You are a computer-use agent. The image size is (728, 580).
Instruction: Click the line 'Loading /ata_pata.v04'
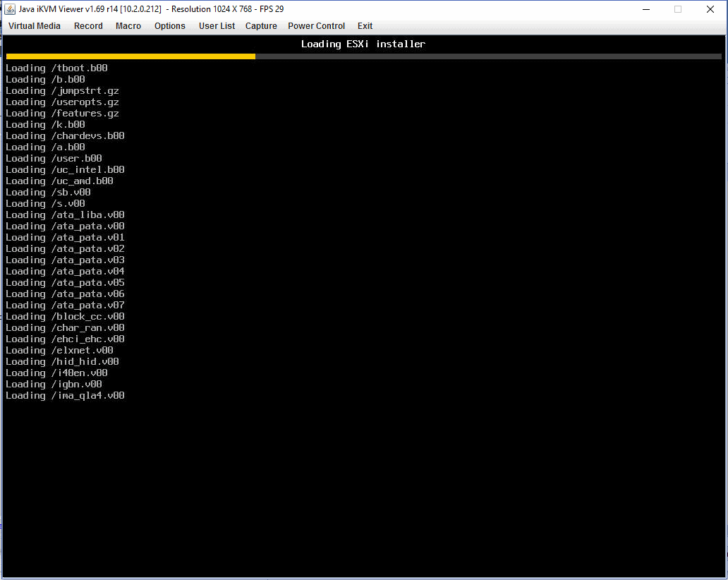pos(65,271)
